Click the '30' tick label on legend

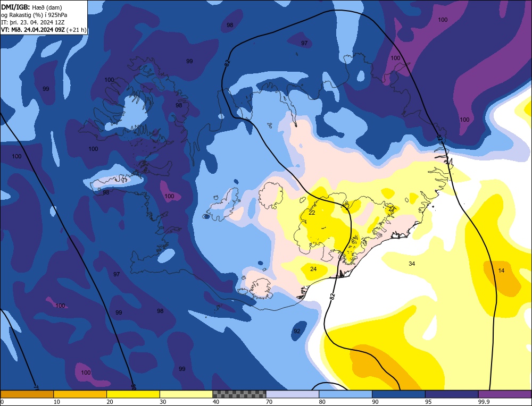(x=163, y=402)
